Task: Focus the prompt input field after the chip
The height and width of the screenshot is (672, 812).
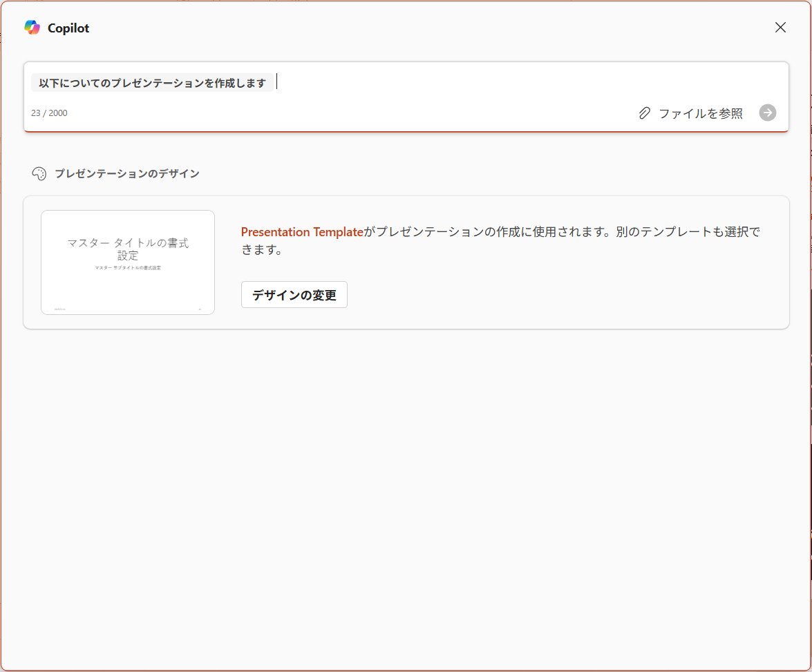Action: (x=528, y=82)
